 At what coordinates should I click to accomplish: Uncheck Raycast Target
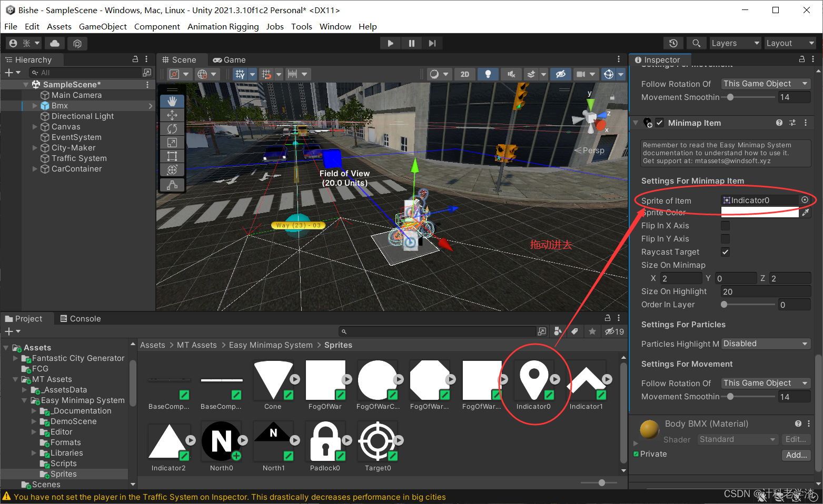click(x=725, y=251)
